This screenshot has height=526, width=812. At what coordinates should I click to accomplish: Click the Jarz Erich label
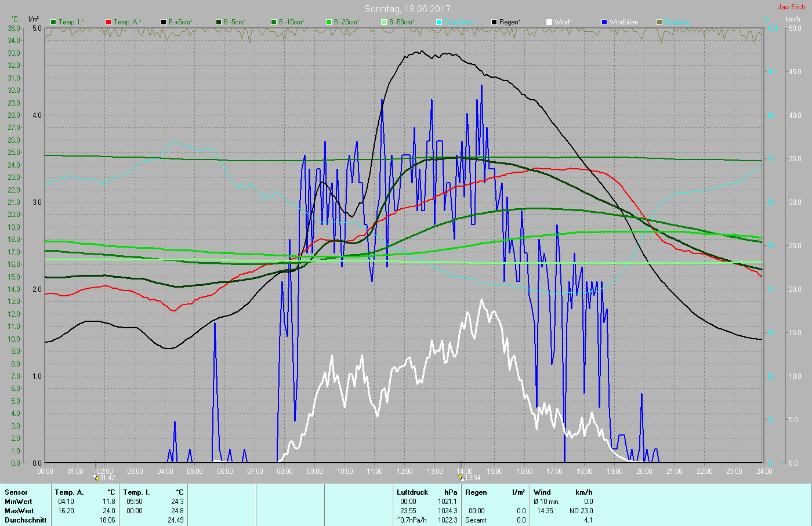pyautogui.click(x=791, y=7)
